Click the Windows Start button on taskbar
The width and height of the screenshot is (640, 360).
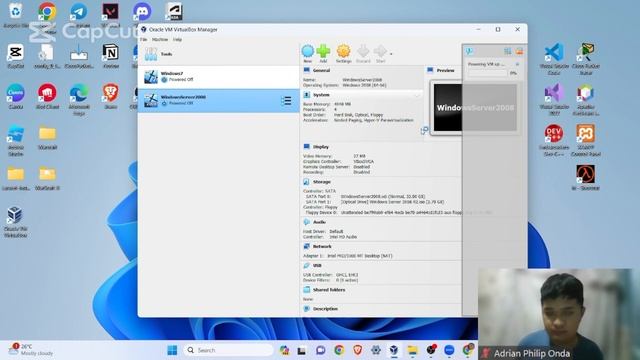coord(172,350)
